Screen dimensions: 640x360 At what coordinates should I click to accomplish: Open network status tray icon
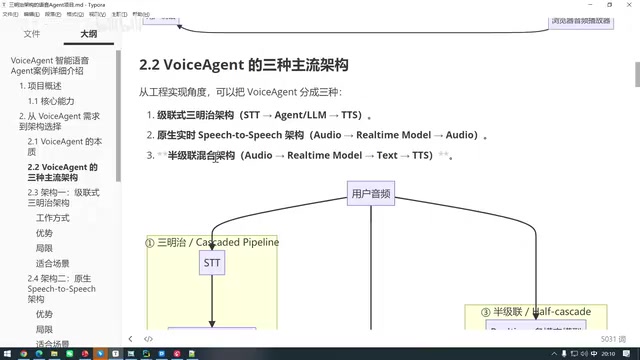574,353
